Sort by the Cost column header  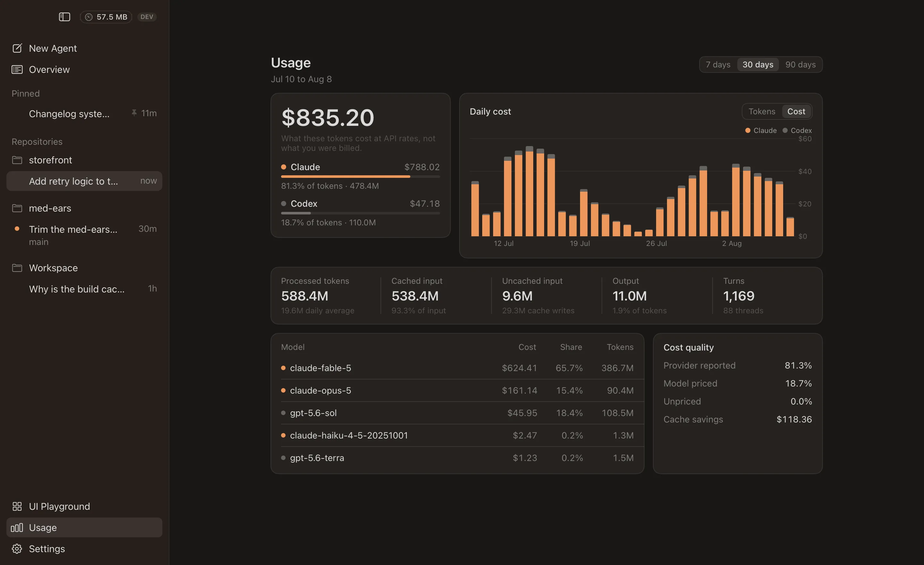click(x=527, y=347)
